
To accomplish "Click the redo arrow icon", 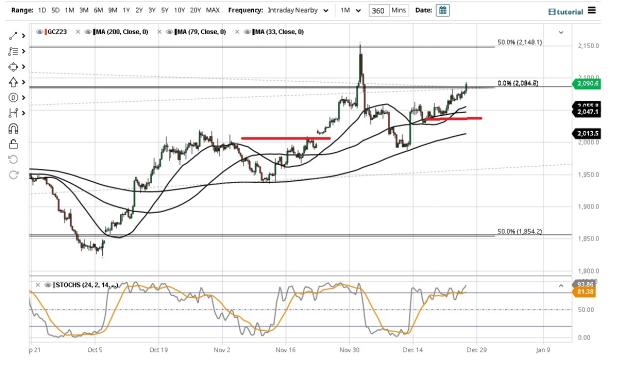I will [13, 175].
